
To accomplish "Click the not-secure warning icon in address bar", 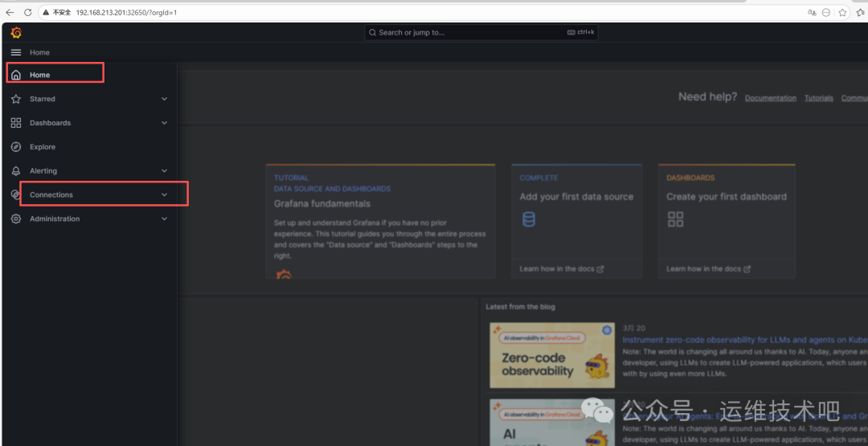I will click(47, 12).
